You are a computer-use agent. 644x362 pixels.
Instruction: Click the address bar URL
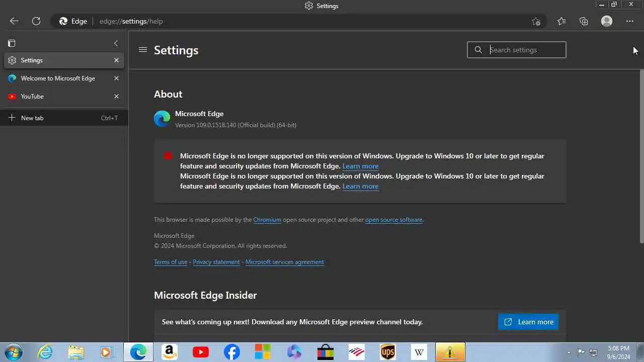(x=131, y=21)
